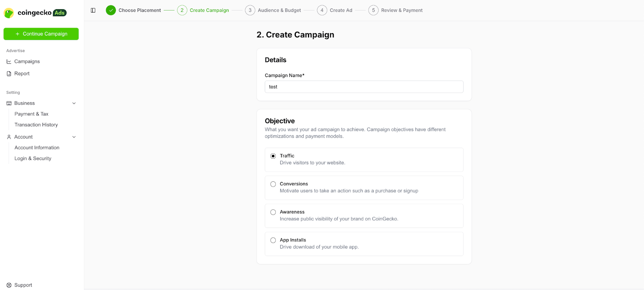This screenshot has width=644, height=290.
Task: Click step 4 circle icon
Action: (x=322, y=10)
